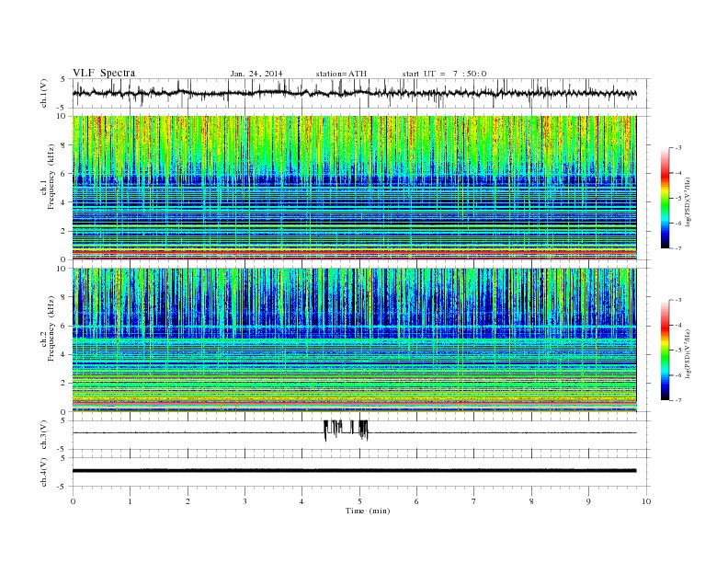Click the ch.1 voltage waveform trace
Screen dimensions: 728x563
coord(354,93)
